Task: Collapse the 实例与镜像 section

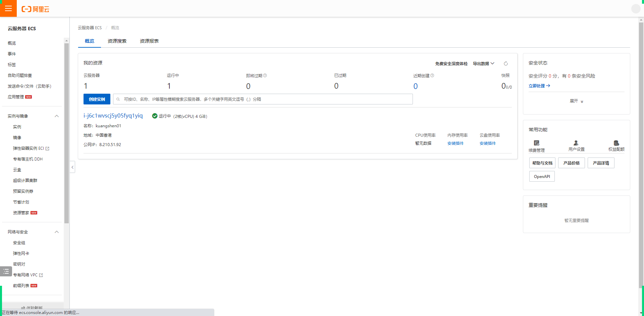Action: pyautogui.click(x=57, y=116)
